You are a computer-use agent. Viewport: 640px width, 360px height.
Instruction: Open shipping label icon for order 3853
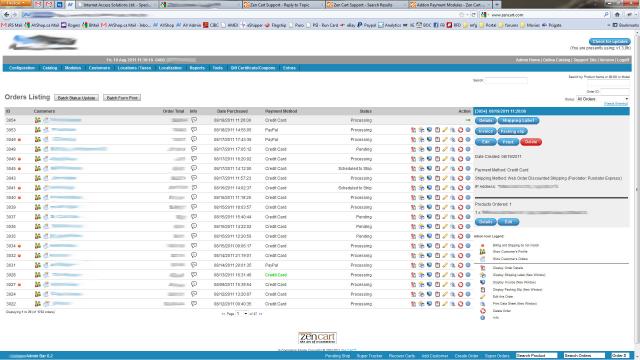pos(421,130)
